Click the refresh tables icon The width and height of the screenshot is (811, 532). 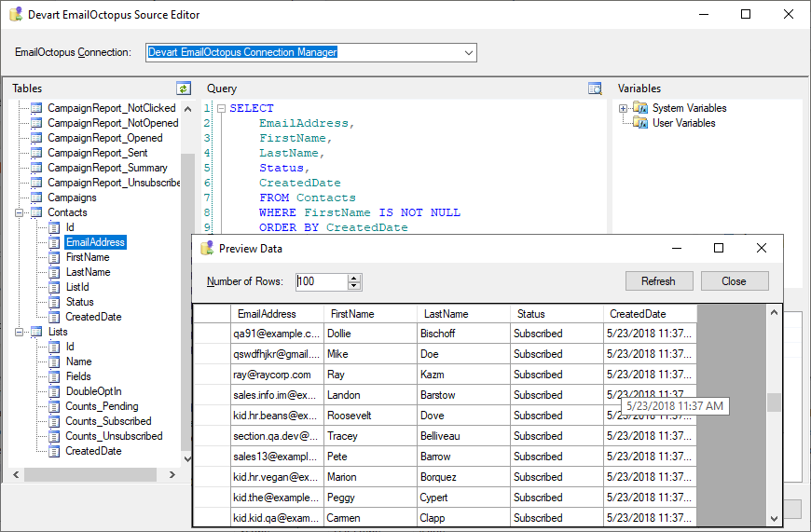[x=184, y=89]
